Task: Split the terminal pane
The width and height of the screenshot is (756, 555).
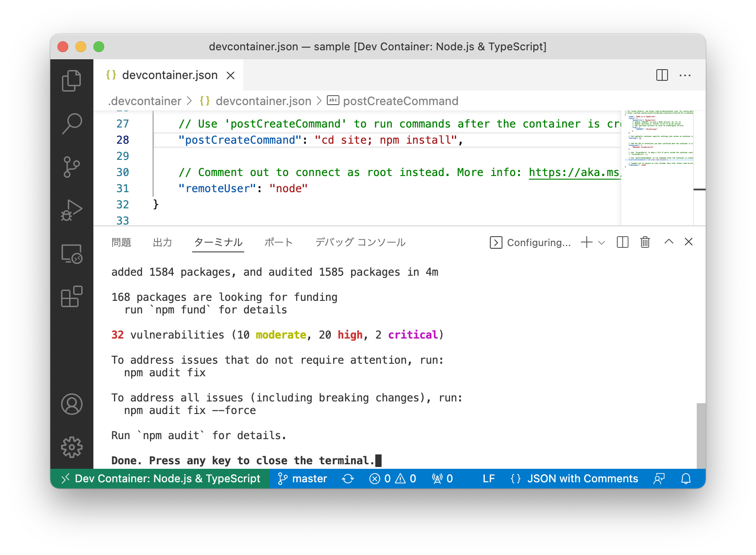Action: pos(623,242)
